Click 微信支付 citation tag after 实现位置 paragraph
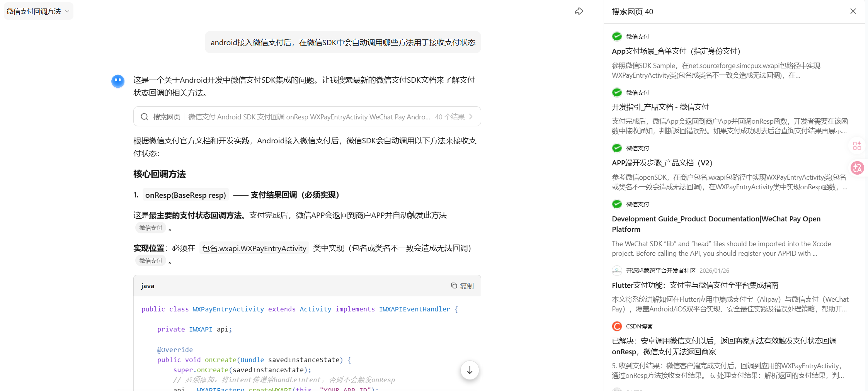Viewport: 868px width, 391px height. click(x=151, y=261)
